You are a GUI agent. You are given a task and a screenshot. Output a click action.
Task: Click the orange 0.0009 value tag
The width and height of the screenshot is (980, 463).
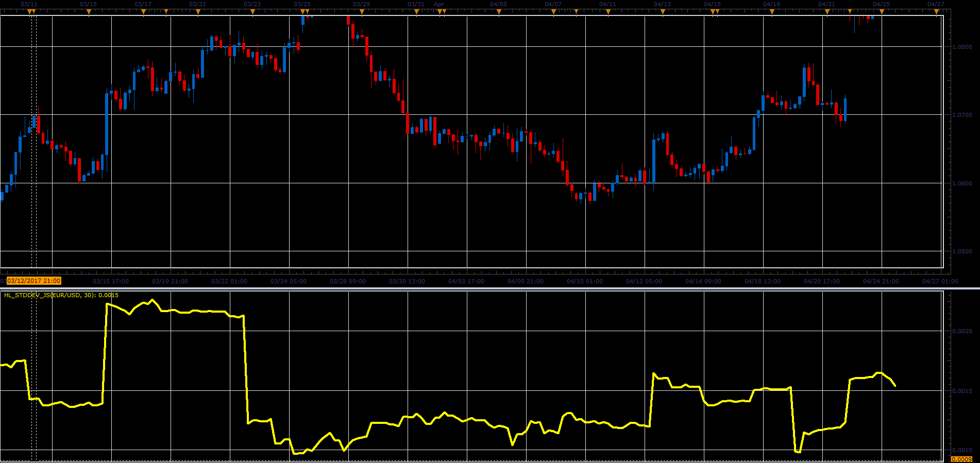click(961, 459)
